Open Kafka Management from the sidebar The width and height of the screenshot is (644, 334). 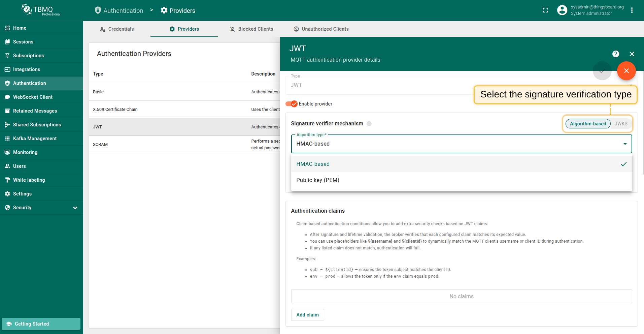(x=35, y=139)
